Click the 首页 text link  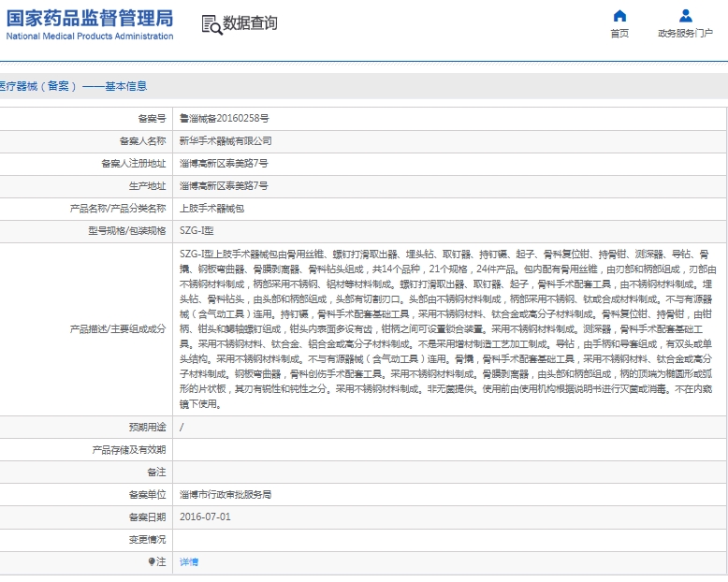(x=619, y=34)
